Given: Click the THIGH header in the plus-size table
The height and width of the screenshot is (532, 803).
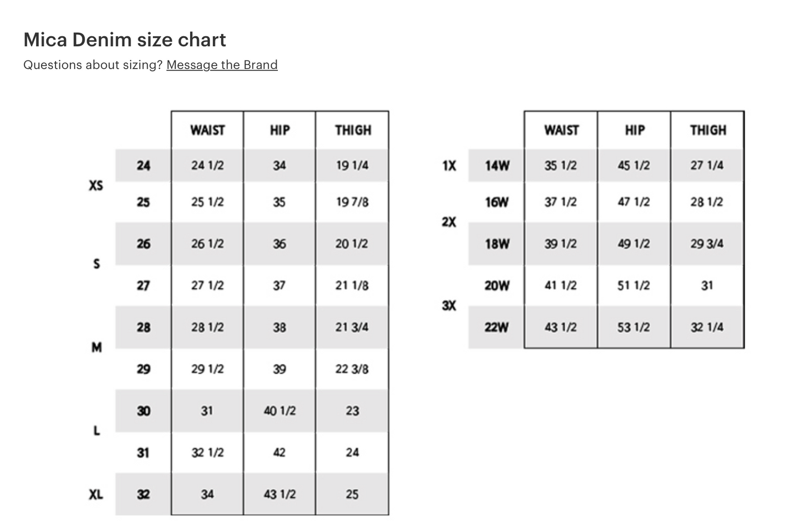Looking at the screenshot, I should click(x=708, y=130).
